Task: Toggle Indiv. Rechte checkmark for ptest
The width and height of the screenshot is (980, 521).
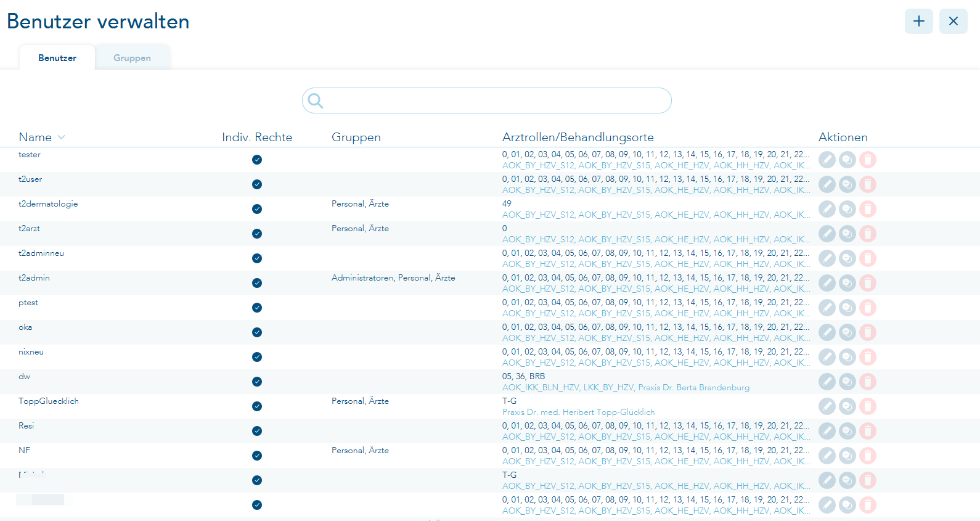Action: (257, 308)
